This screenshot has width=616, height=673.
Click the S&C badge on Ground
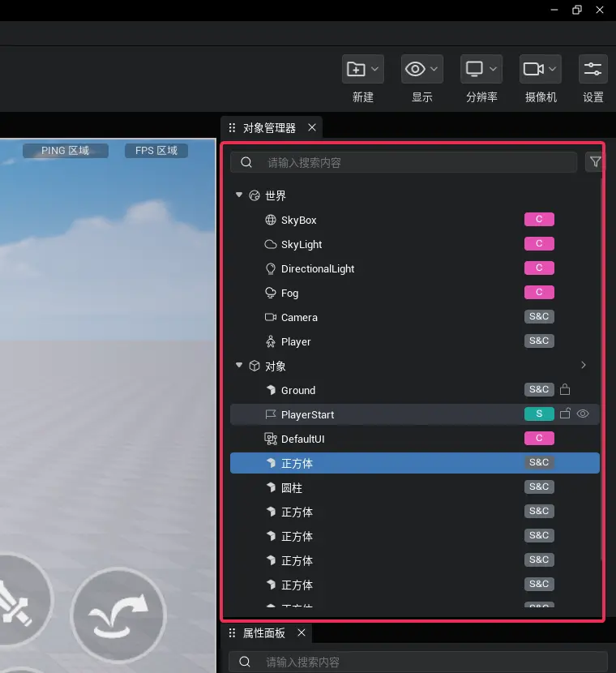pos(539,389)
